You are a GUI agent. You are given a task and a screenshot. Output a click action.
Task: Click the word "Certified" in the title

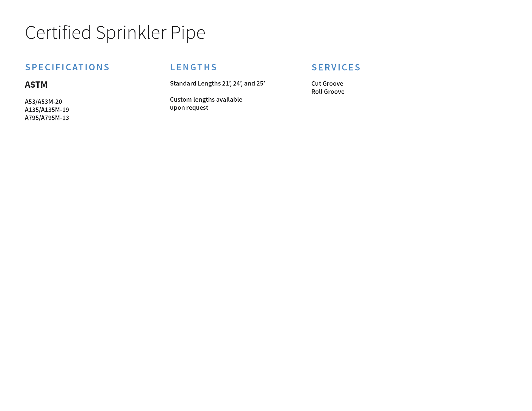point(58,32)
